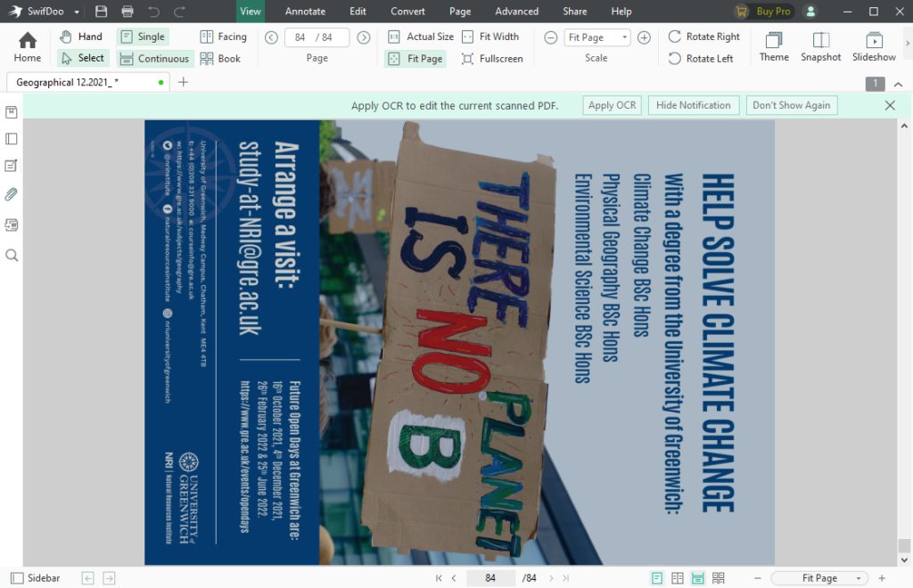Switch to Book view mode
913x588 pixels.
click(220, 58)
